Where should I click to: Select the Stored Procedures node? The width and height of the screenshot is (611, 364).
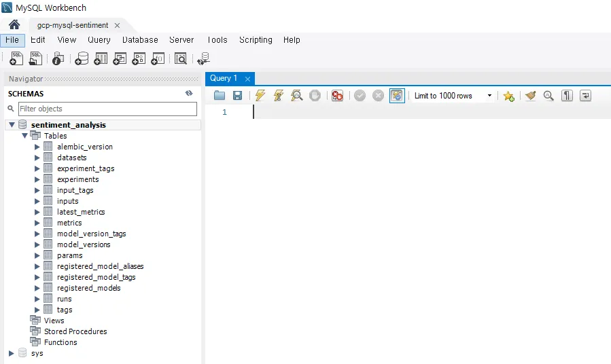[x=75, y=331]
